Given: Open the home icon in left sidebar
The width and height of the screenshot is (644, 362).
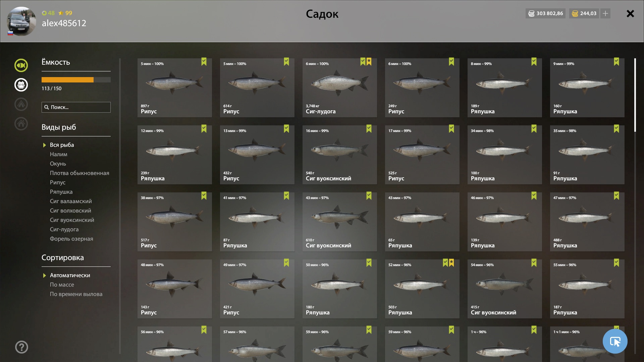Looking at the screenshot, I should click(x=21, y=124).
